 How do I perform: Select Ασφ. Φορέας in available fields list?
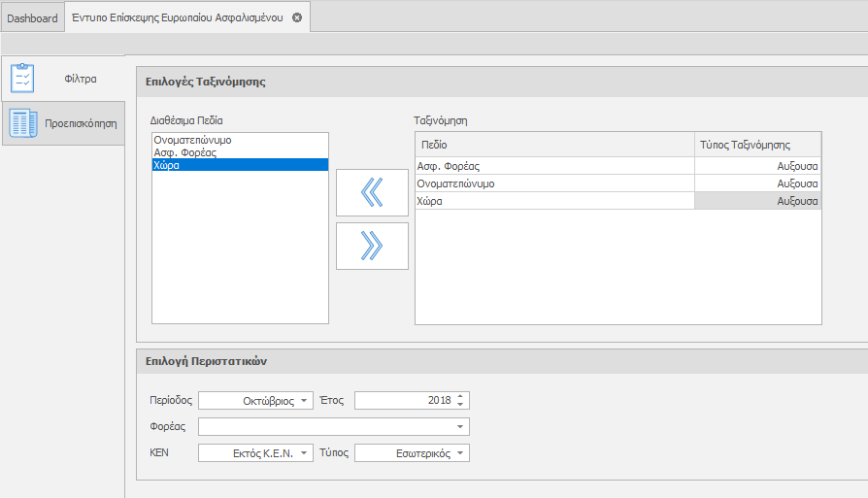184,152
